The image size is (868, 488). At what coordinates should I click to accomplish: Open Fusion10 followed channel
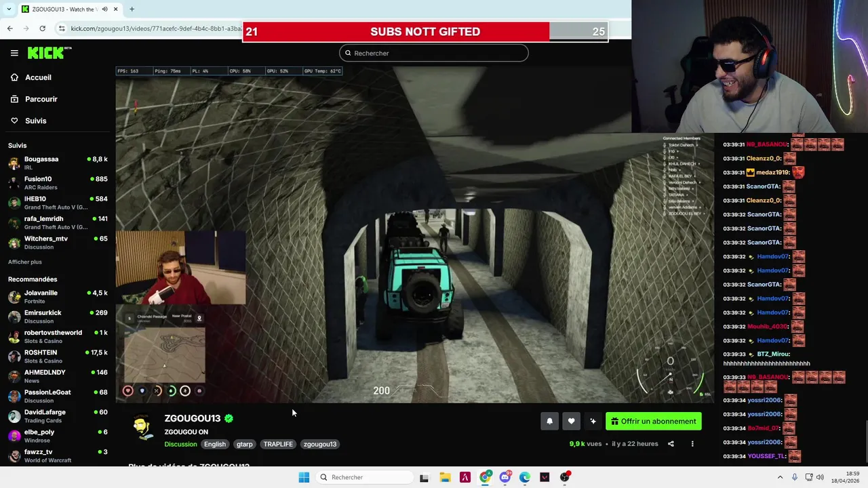pos(58,183)
